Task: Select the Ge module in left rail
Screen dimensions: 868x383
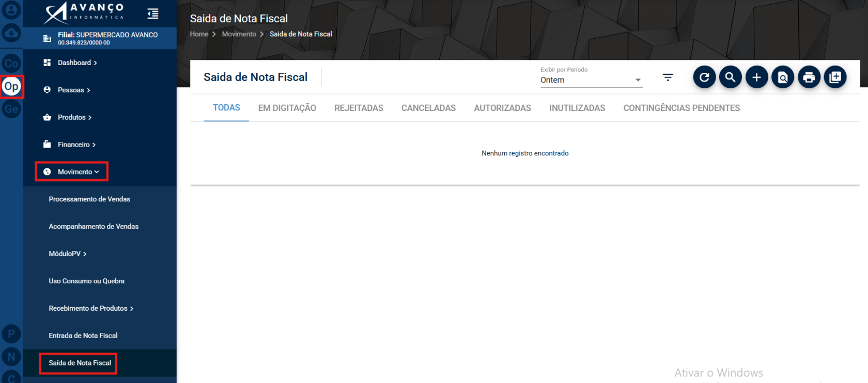Action: coord(11,109)
